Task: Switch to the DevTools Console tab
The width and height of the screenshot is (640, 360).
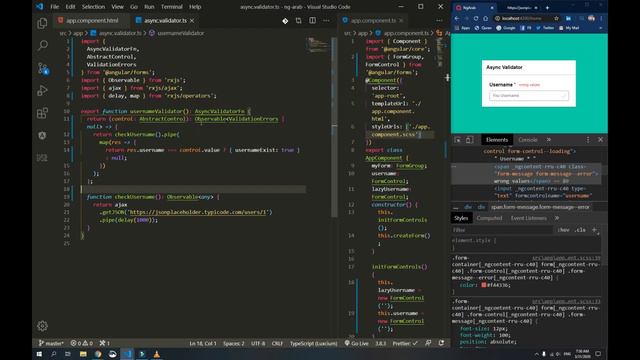Action: pos(527,140)
